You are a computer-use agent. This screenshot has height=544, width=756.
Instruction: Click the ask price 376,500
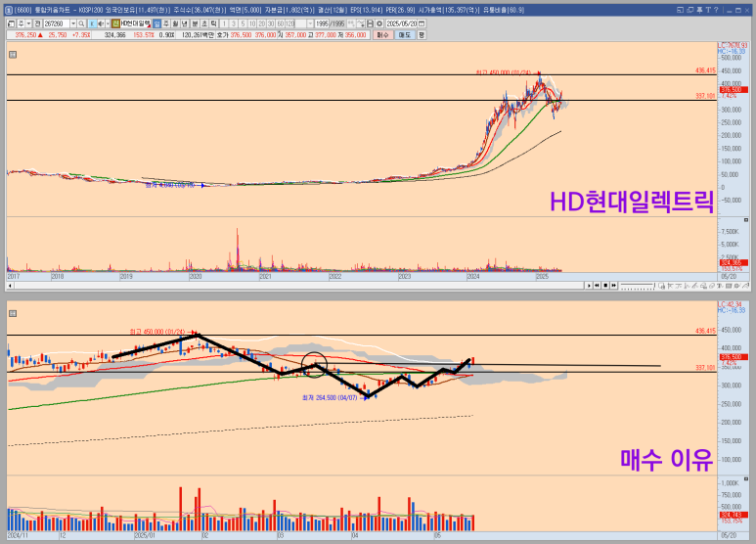pyautogui.click(x=241, y=34)
